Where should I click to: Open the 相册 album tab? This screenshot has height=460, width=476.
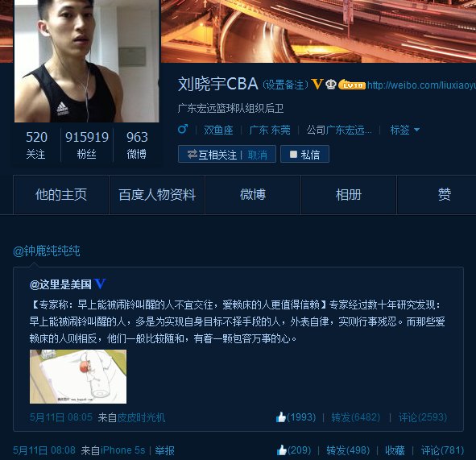pos(349,195)
